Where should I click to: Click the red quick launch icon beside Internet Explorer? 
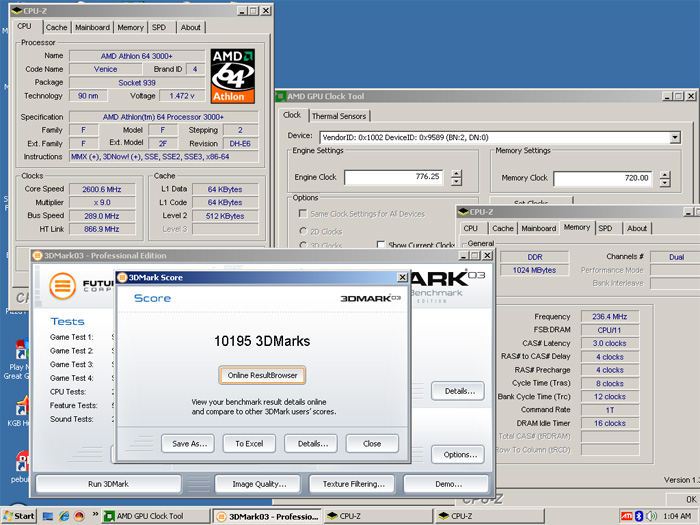click(x=79, y=516)
